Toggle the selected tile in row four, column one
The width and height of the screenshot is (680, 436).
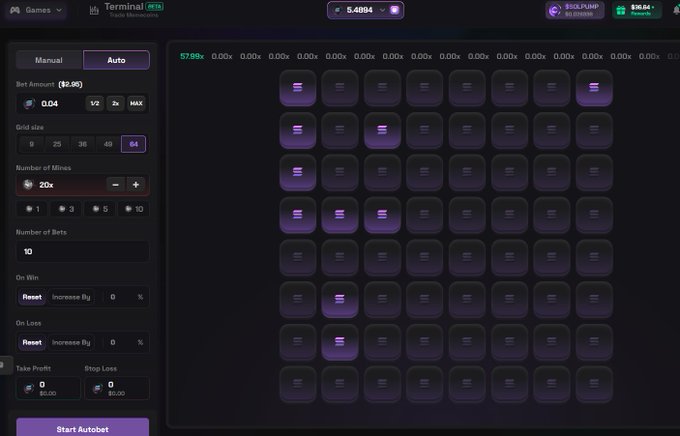pos(298,215)
